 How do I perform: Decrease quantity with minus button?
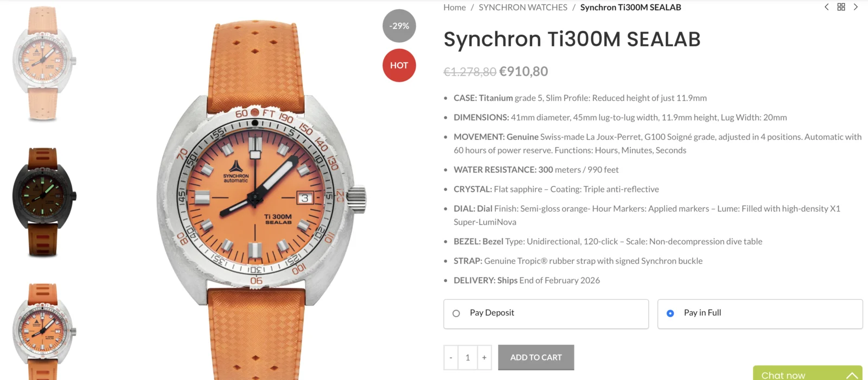451,358
